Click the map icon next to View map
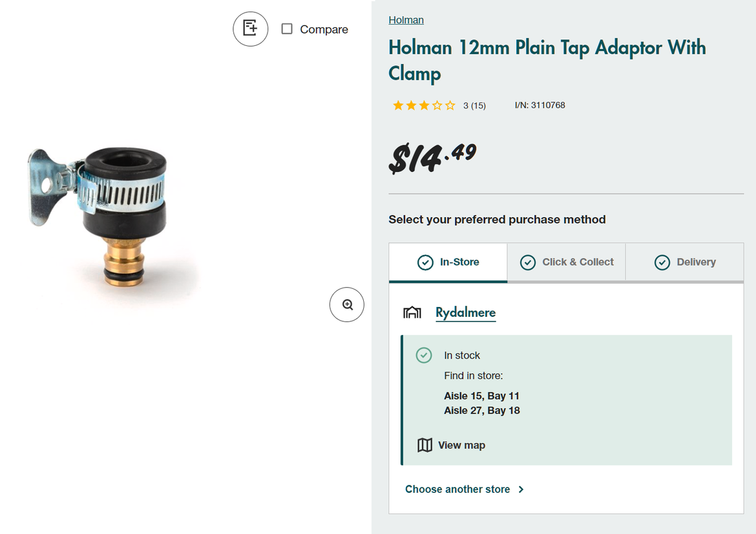 point(425,445)
